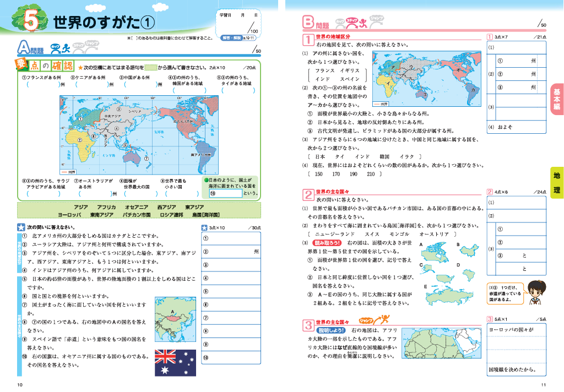Click バチカン市国 in the green word bank
The image size is (564, 392).
(x=137, y=215)
